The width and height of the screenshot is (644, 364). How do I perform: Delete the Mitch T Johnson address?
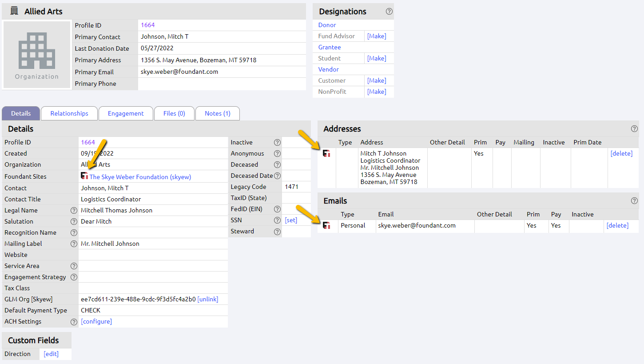pyautogui.click(x=621, y=153)
